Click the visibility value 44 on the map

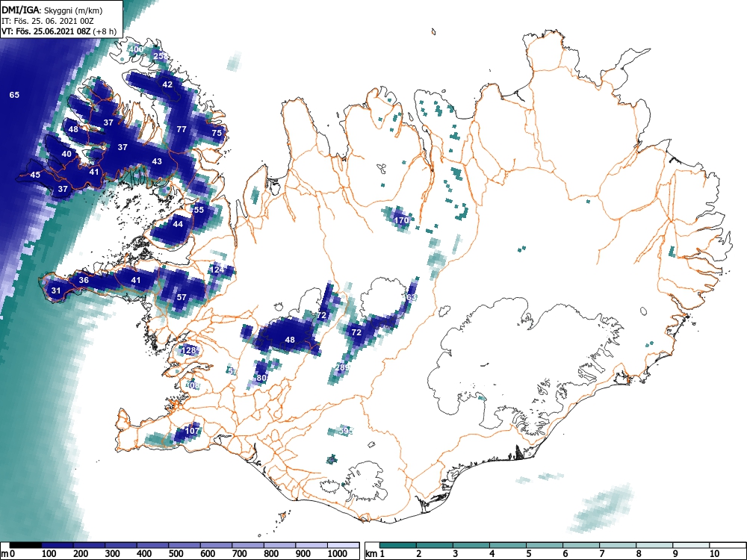178,224
